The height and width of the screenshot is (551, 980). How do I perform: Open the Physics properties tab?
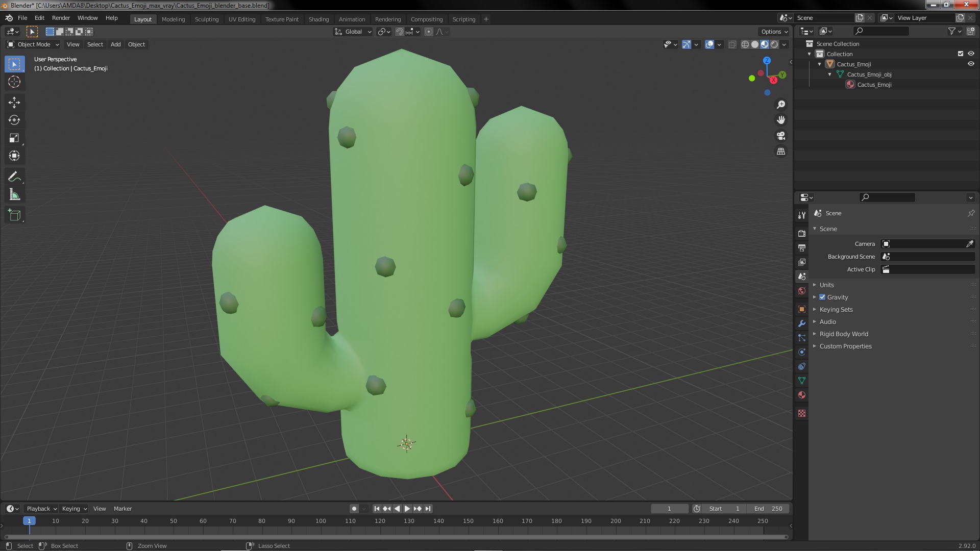click(x=802, y=352)
